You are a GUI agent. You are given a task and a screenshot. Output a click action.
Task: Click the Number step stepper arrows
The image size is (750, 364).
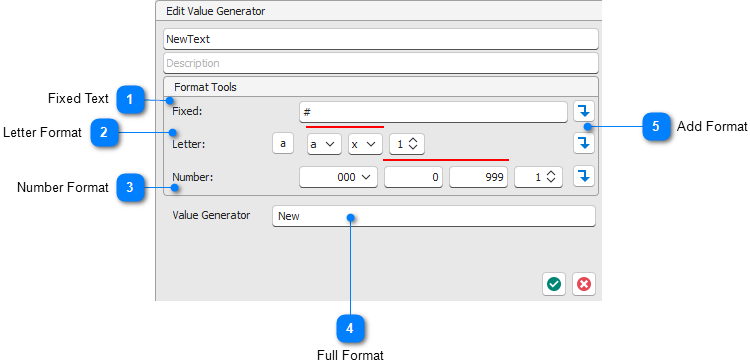click(x=551, y=177)
